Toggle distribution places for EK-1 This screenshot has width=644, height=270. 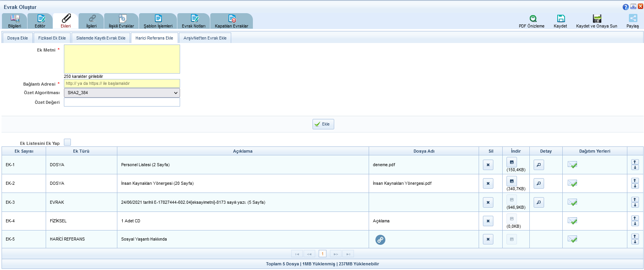pyautogui.click(x=572, y=165)
